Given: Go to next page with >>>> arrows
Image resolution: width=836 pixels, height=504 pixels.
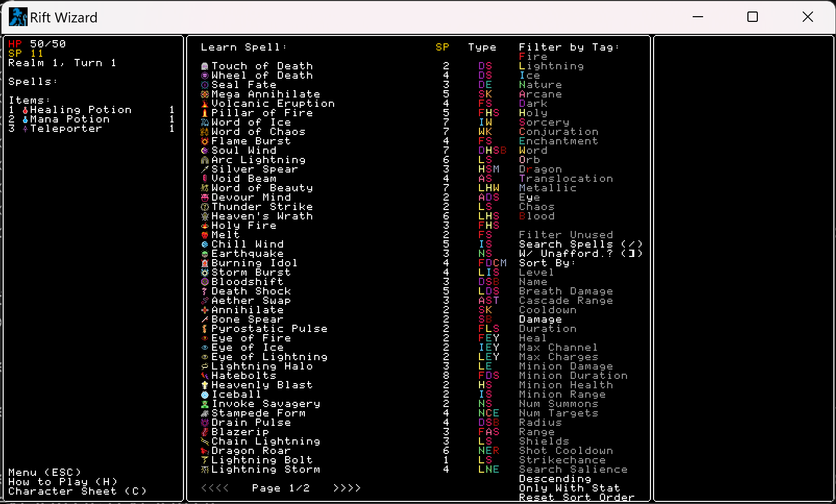Looking at the screenshot, I should tap(347, 488).
